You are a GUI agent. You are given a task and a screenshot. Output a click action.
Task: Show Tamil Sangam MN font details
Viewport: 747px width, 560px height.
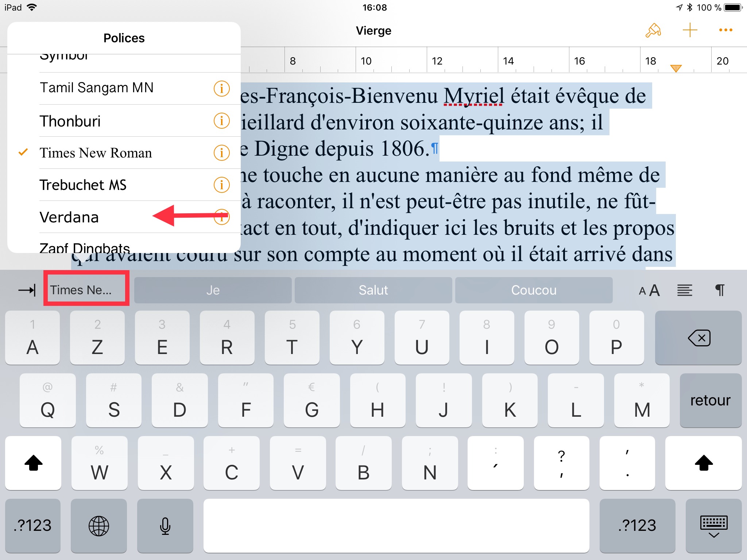(221, 89)
